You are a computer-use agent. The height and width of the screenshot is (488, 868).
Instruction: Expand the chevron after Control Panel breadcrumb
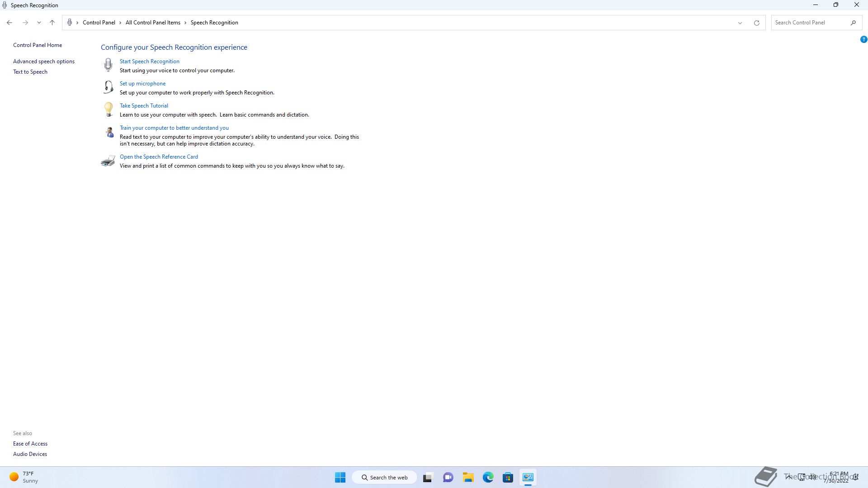[x=120, y=23]
